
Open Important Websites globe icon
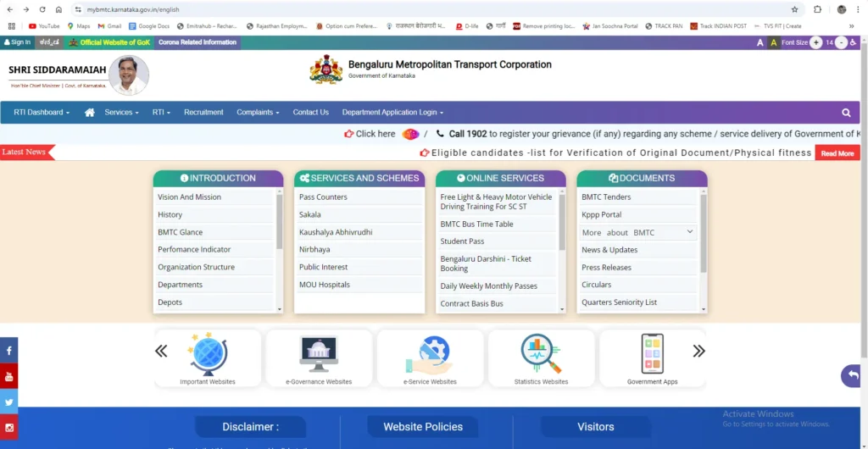point(208,354)
